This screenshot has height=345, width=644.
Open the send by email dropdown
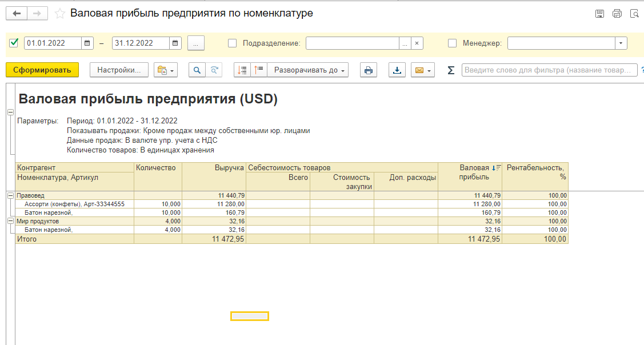tap(423, 70)
